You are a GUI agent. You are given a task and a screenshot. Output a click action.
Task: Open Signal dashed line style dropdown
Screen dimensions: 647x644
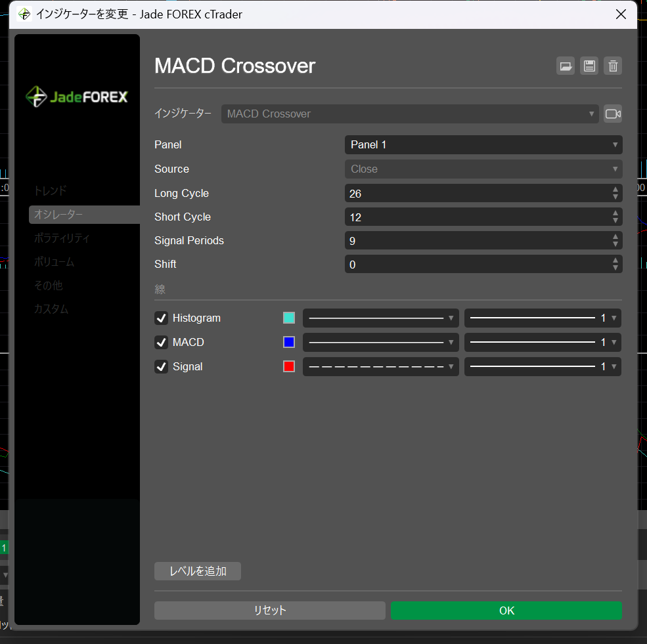380,367
